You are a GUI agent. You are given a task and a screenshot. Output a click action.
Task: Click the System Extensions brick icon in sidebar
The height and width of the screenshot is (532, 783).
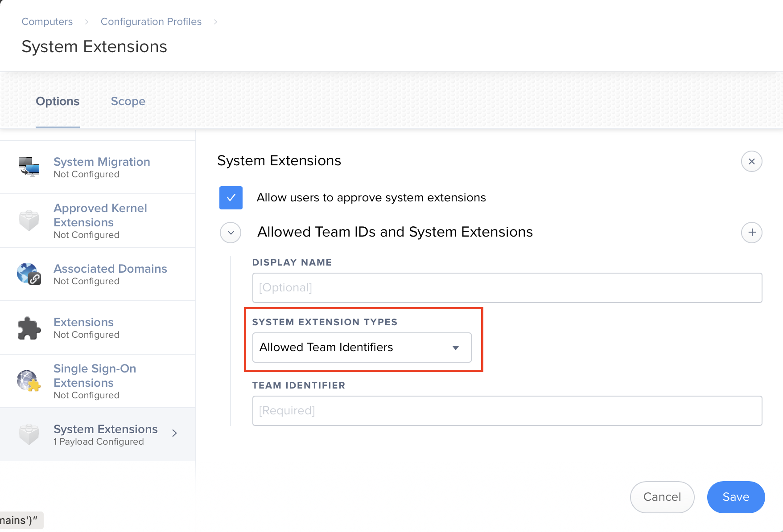[29, 434]
